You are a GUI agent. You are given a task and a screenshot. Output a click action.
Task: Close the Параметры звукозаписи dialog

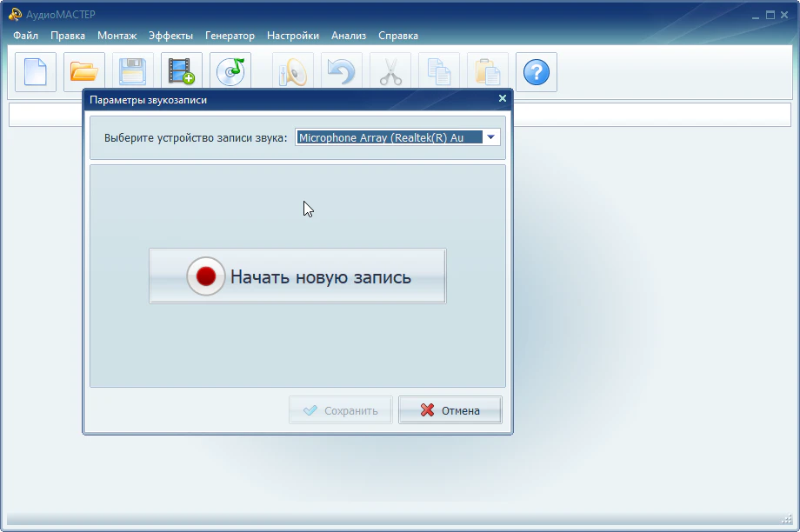pyautogui.click(x=502, y=99)
